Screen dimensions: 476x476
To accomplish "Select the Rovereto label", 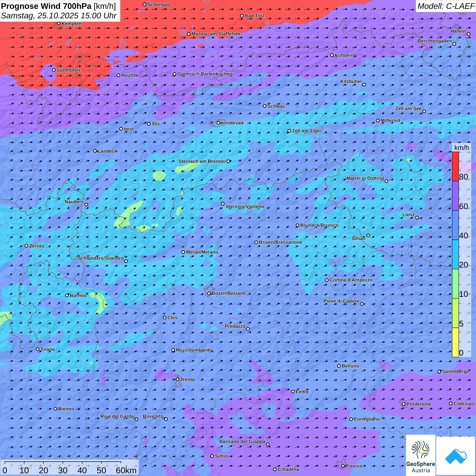I will coord(153,416).
